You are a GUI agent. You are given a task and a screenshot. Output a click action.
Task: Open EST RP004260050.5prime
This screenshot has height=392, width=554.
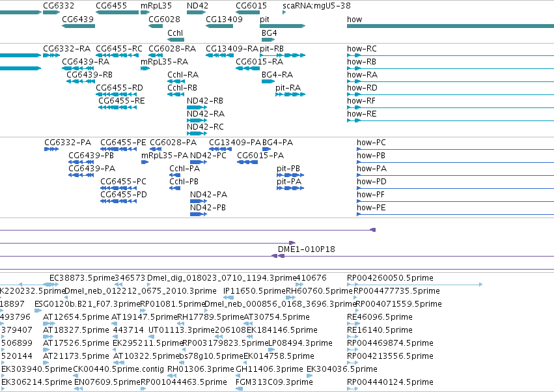(x=390, y=278)
